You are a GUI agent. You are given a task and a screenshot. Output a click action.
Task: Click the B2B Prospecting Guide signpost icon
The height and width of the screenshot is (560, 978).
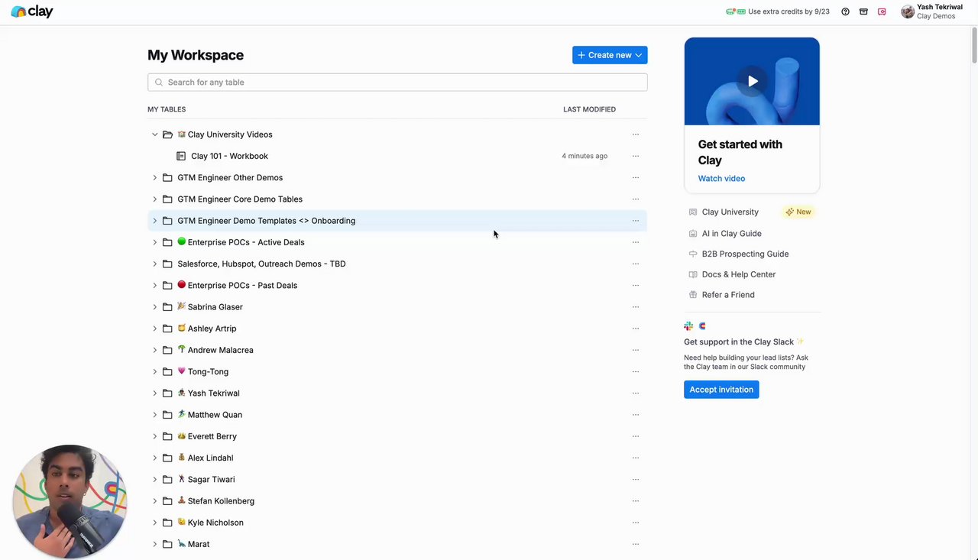[x=693, y=254]
